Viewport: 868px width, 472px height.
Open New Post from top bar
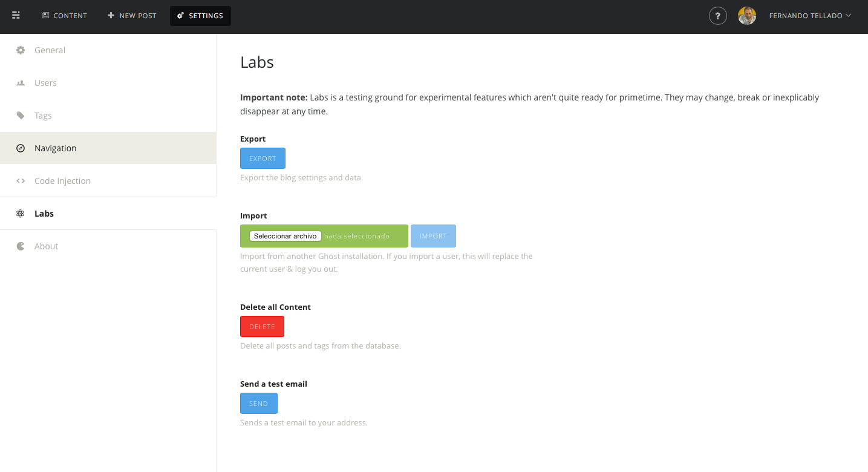tap(132, 16)
